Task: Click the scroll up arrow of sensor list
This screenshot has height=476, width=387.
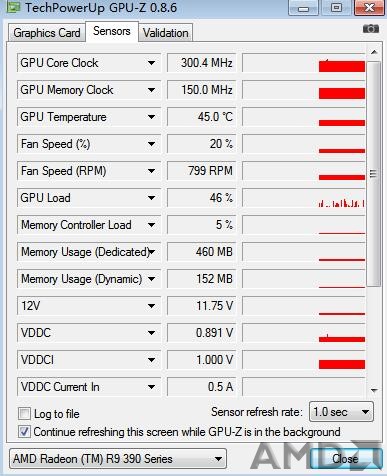Action: click(374, 52)
